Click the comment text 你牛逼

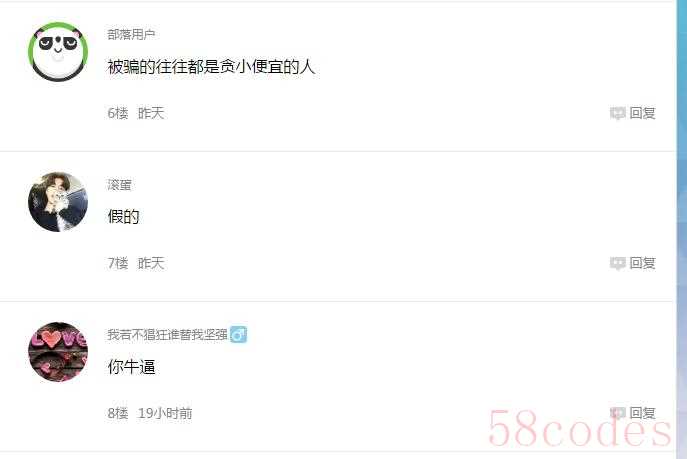(131, 367)
